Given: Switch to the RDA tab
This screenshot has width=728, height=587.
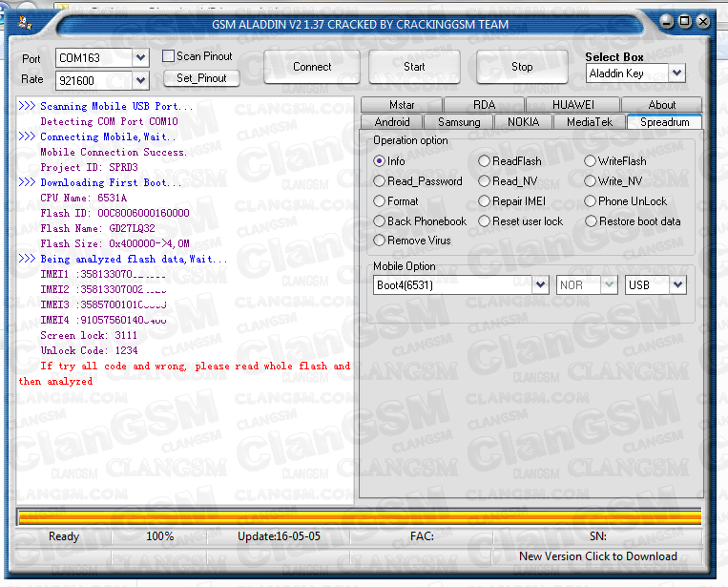Looking at the screenshot, I should tap(485, 105).
